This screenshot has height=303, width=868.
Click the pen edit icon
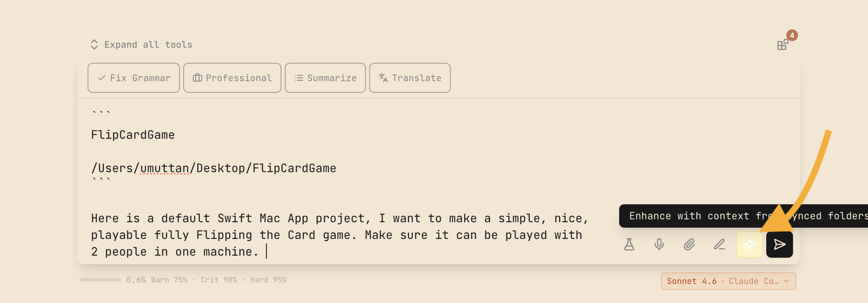pyautogui.click(x=719, y=244)
